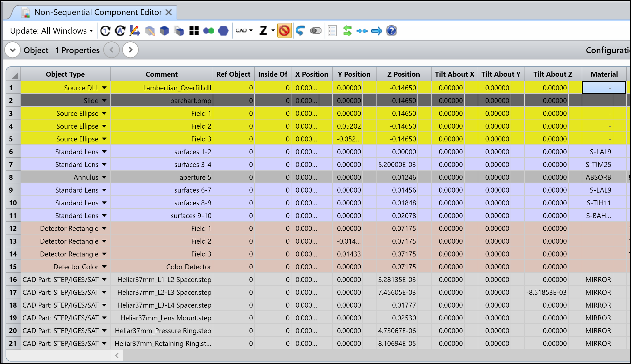This screenshot has height=364, width=631.
Task: Close the Non-Sequential Component Editor tab
Action: pos(169,12)
